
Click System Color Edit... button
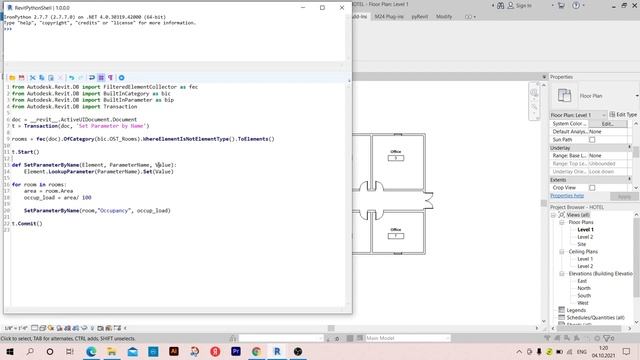tap(608, 124)
